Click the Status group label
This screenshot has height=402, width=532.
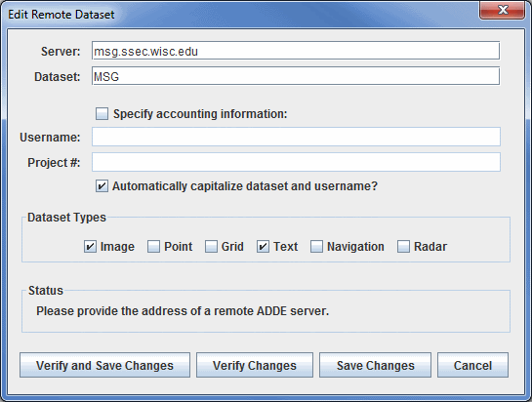click(x=46, y=291)
